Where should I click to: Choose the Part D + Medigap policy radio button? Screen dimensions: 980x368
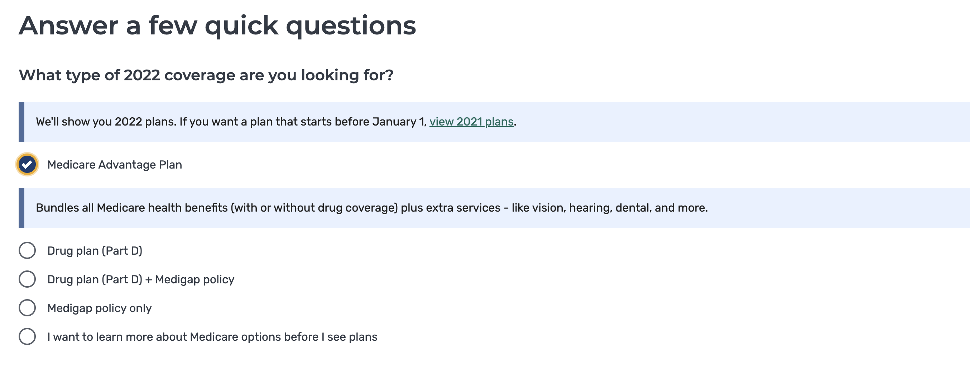[27, 279]
